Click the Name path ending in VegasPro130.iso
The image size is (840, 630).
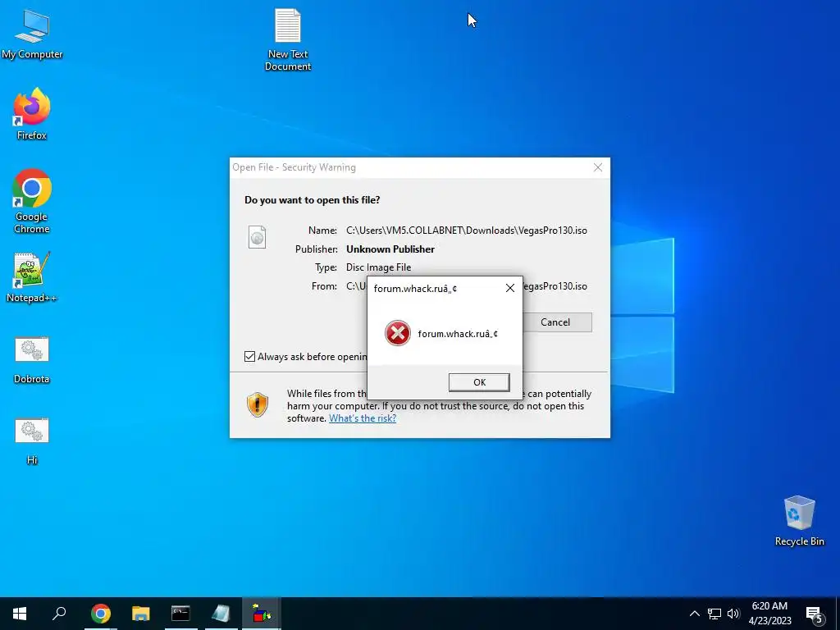467,231
